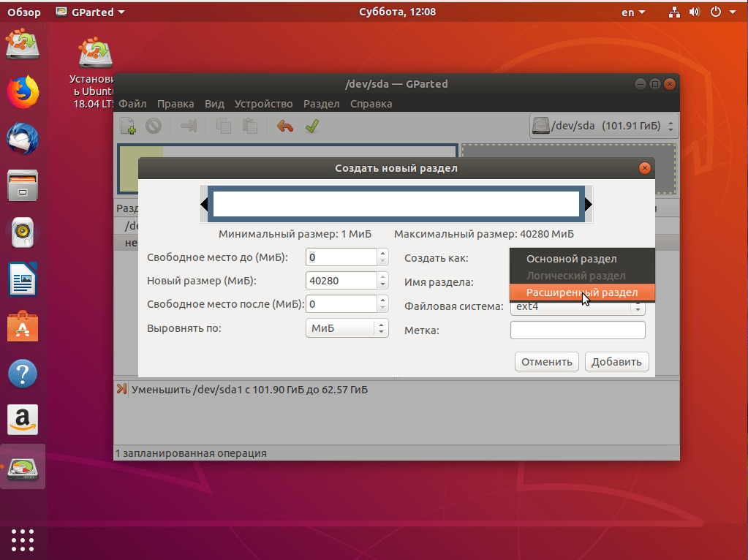748x560 pixels.
Task: Open Firefox from the dock
Action: [23, 92]
